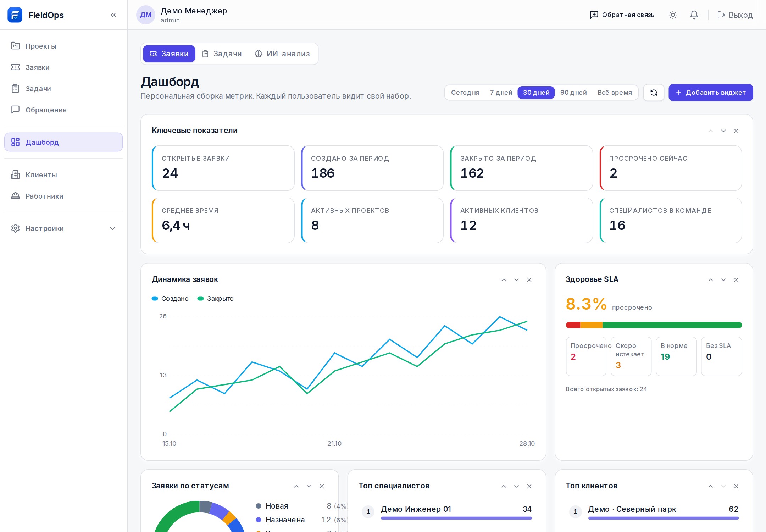The image size is (766, 532).
Task: Toggle light/dark theme sun icon
Action: point(673,15)
